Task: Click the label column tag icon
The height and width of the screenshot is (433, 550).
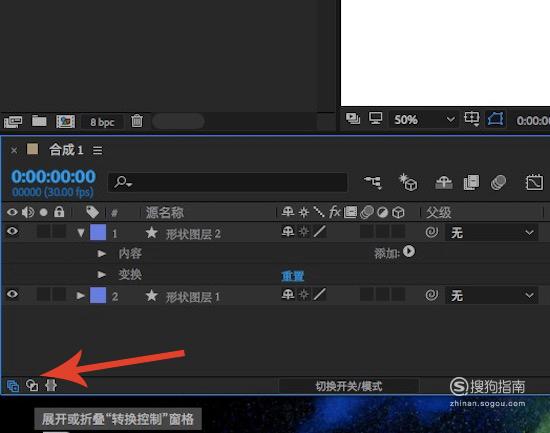Action: click(92, 212)
